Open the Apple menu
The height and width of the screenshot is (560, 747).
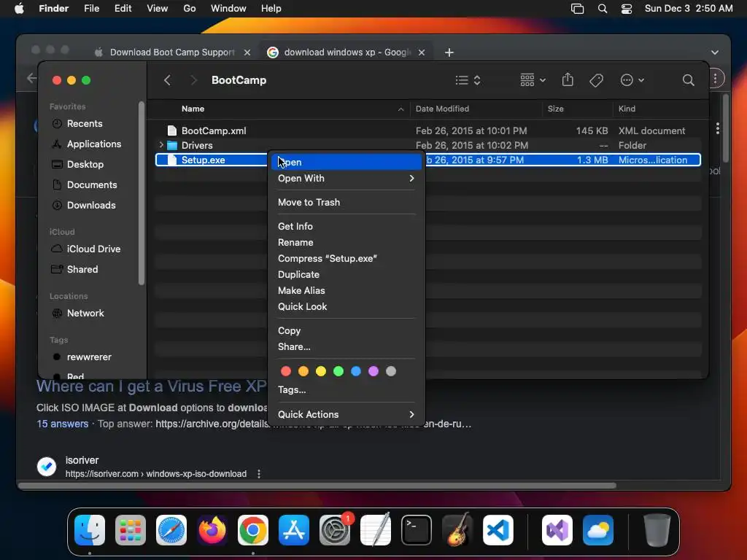(19, 9)
